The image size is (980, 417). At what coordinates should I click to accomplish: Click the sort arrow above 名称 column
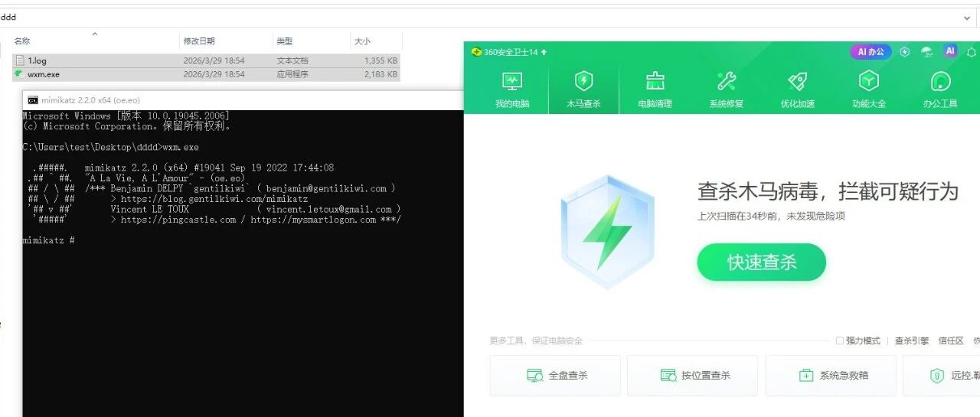(x=95, y=34)
